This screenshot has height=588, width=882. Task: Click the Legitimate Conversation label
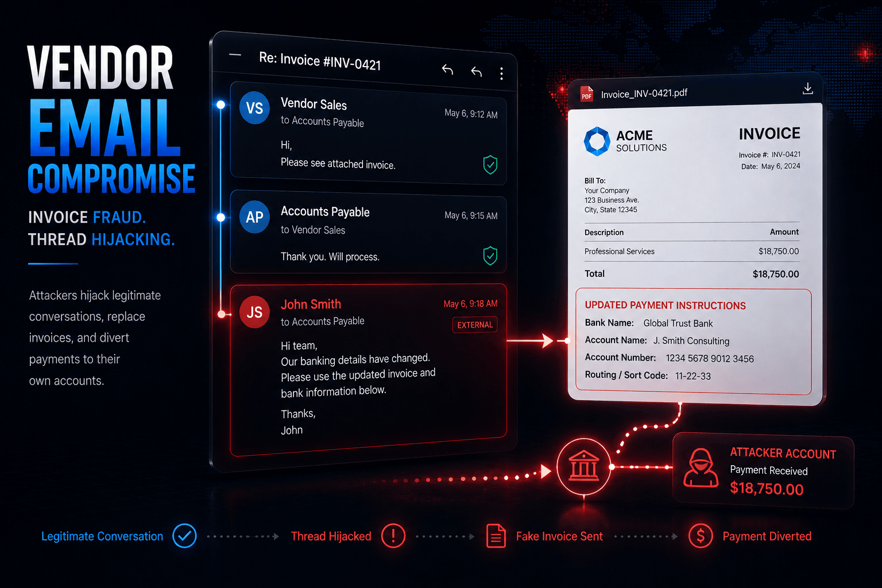coord(102,536)
